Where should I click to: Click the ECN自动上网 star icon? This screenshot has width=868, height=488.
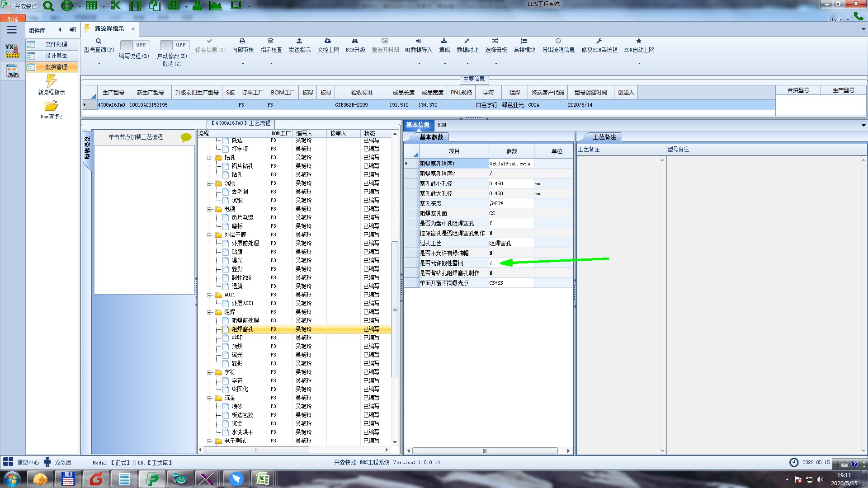click(x=639, y=41)
